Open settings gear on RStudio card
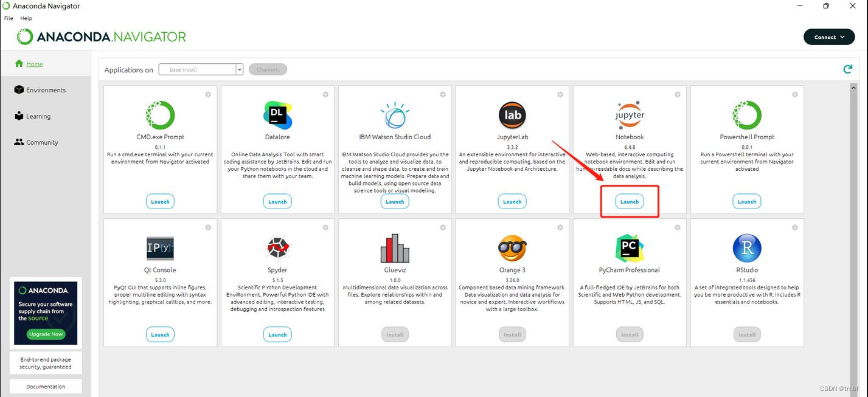Screen dimensions: 868x397 point(795,228)
